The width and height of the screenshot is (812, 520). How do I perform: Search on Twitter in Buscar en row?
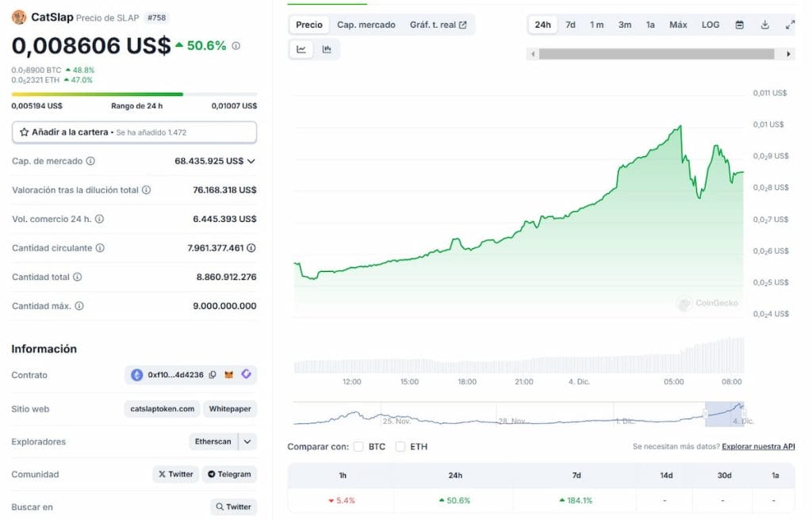pyautogui.click(x=234, y=507)
